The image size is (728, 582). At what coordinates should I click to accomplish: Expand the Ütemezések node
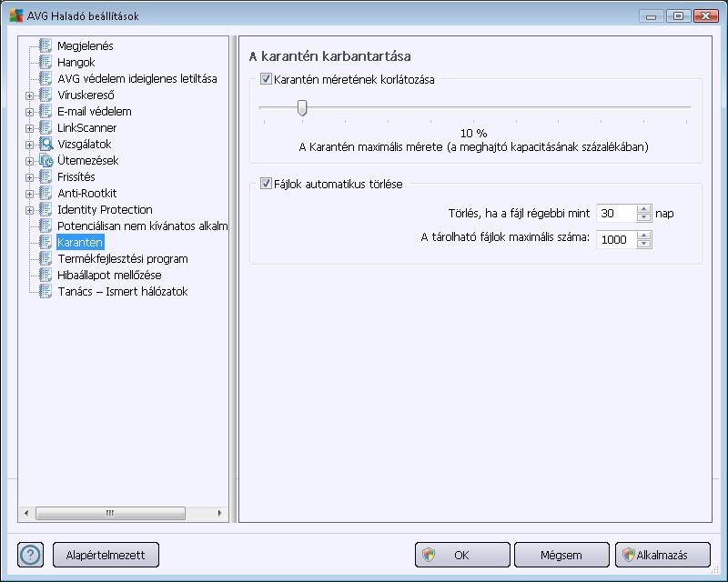[x=29, y=161]
